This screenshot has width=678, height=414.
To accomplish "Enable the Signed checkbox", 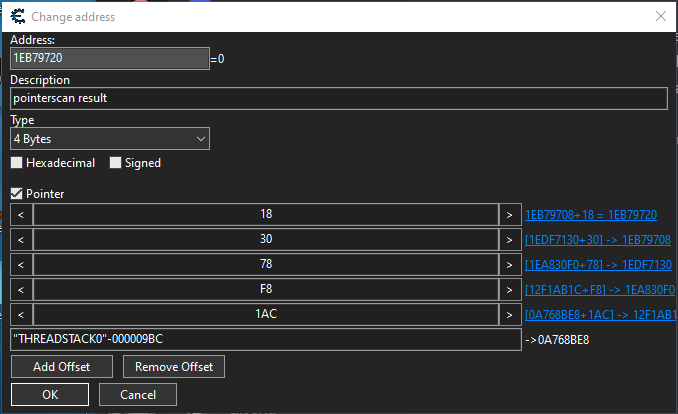I will [116, 163].
